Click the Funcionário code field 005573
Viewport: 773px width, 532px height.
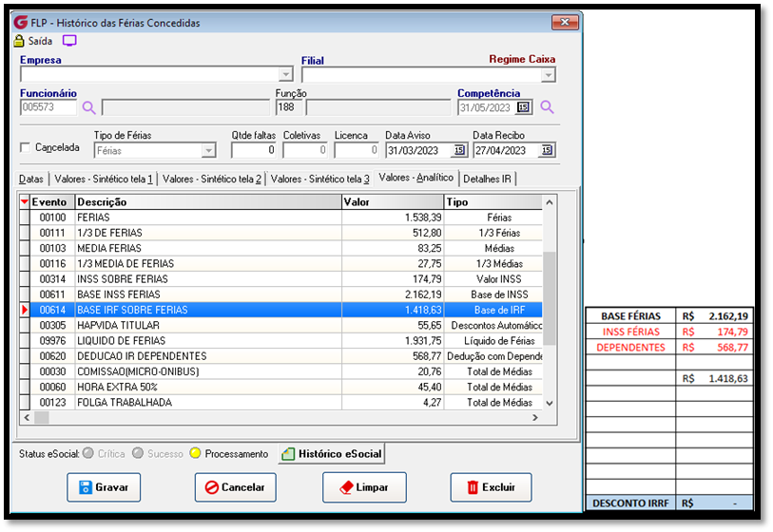tap(48, 107)
